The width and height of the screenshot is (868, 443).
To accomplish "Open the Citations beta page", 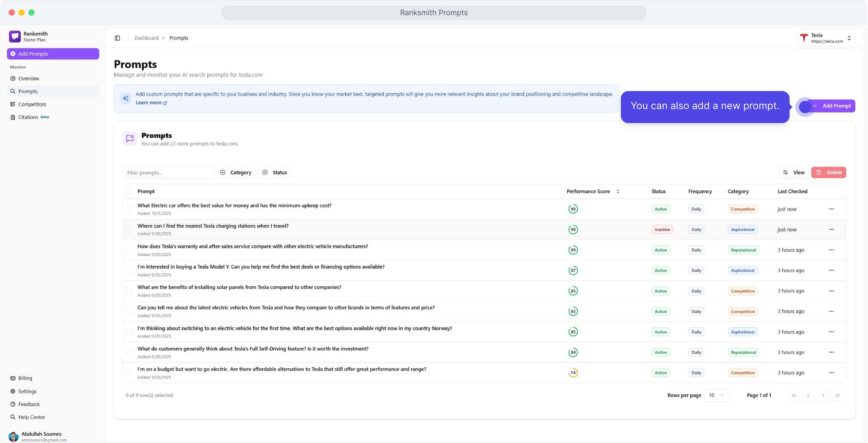I will [28, 117].
